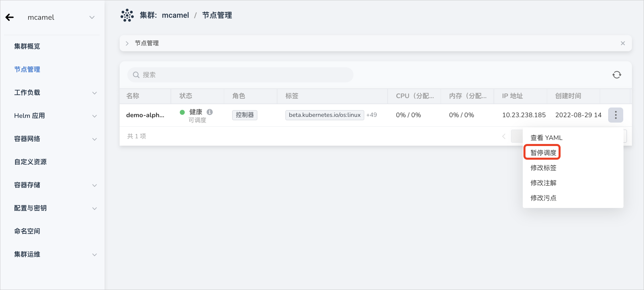Click the 共 1 项 total count text
644x290 pixels.
(137, 136)
